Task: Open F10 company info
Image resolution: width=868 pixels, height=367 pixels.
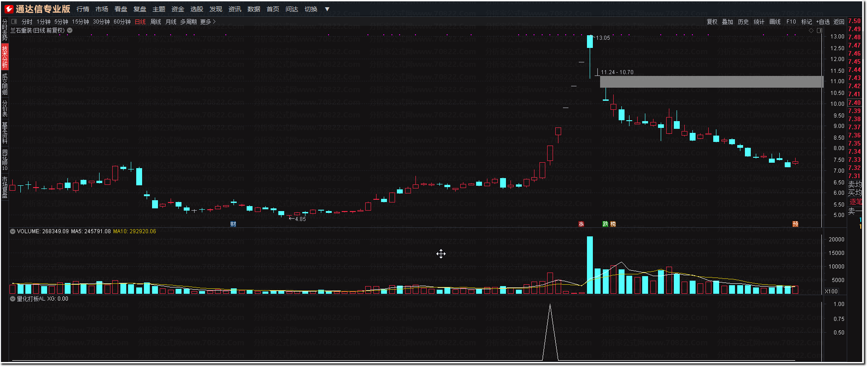Action: (x=791, y=22)
